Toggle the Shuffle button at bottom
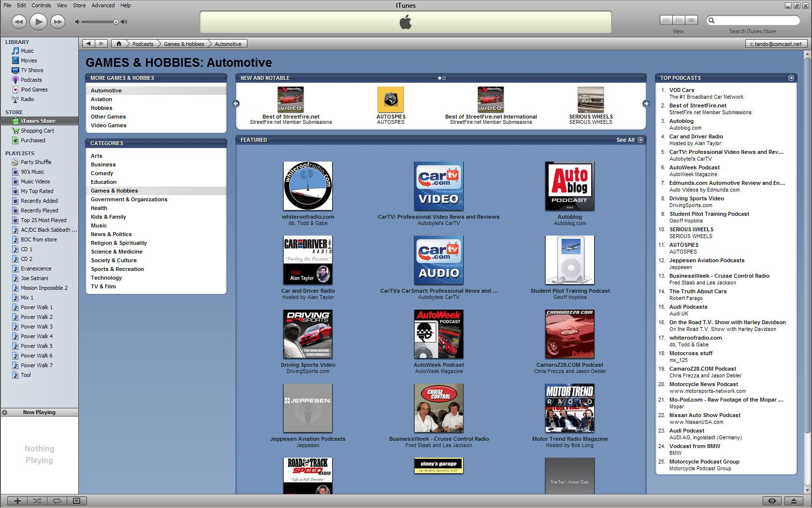This screenshot has height=508, width=812. (37, 501)
